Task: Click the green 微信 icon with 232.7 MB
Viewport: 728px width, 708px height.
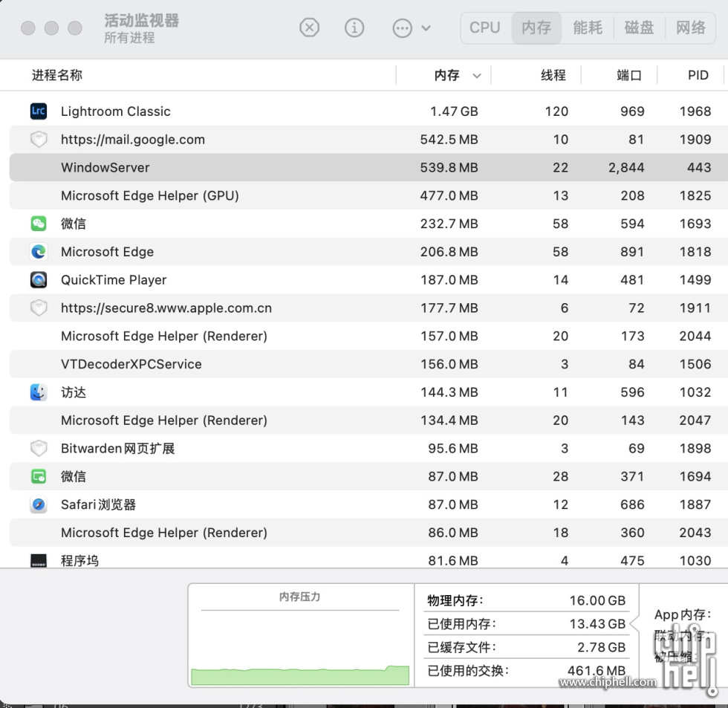Action: click(x=39, y=224)
